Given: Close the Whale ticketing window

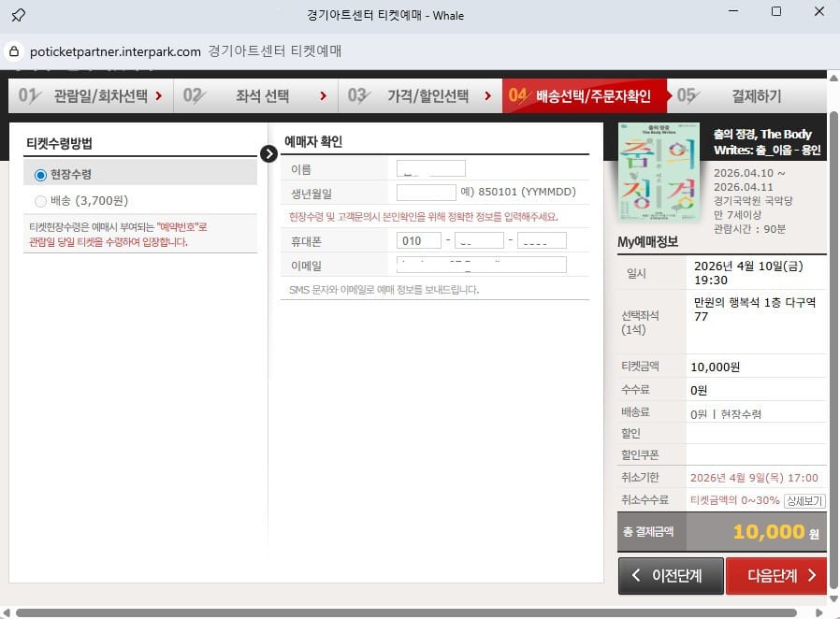Looking at the screenshot, I should coord(819,11).
